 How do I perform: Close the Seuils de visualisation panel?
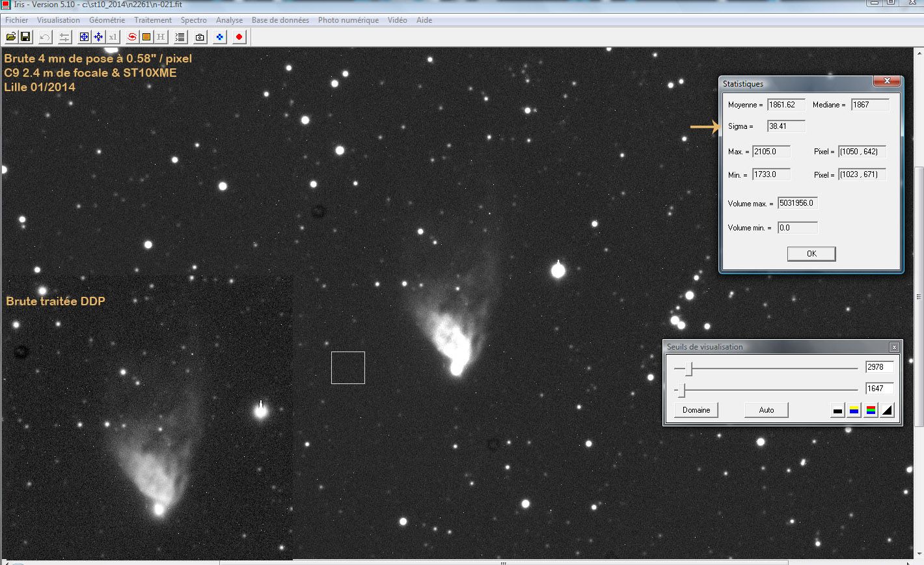pyautogui.click(x=894, y=347)
